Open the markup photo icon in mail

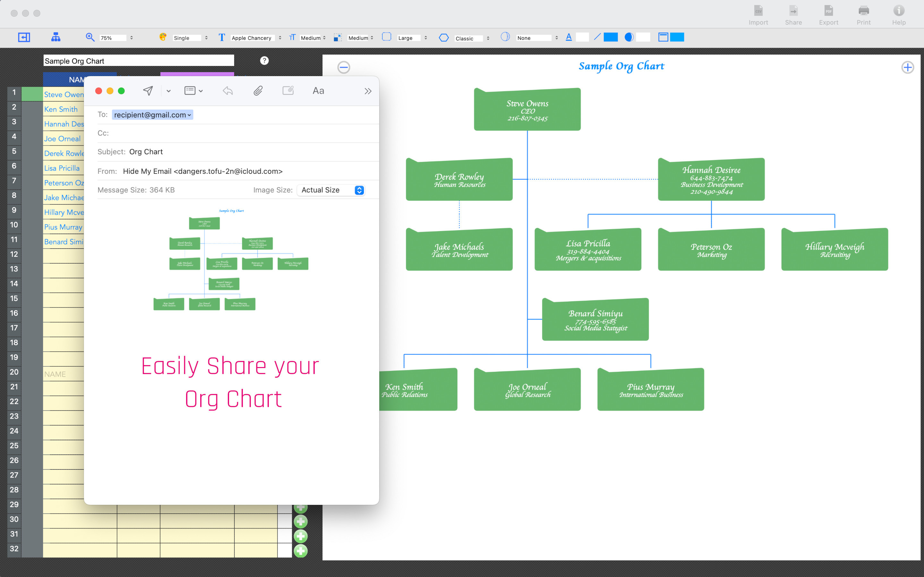288,91
